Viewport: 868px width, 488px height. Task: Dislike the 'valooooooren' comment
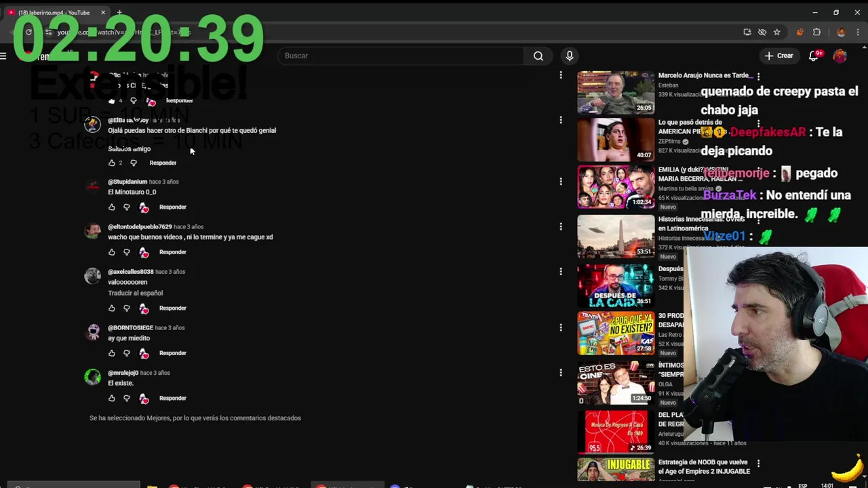(x=127, y=308)
